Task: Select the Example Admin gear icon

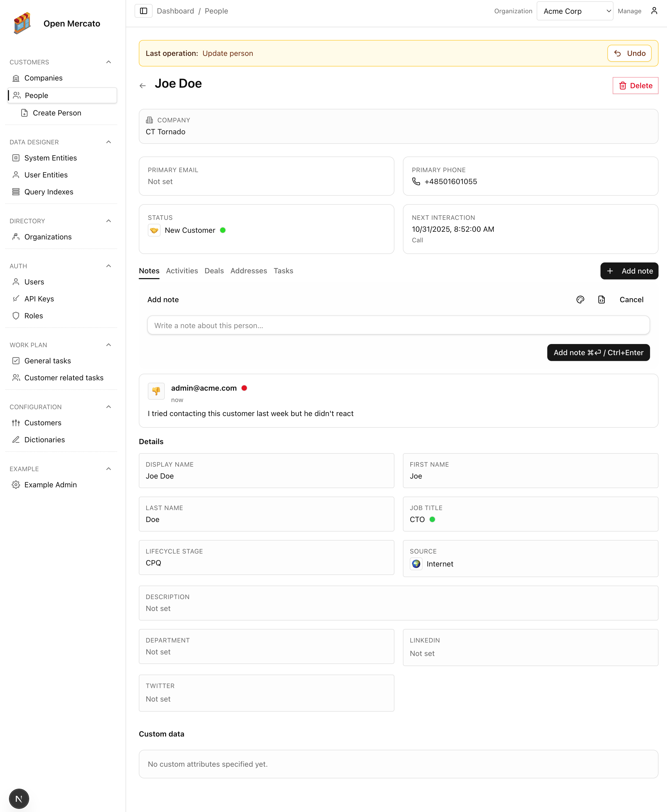Action: 16,484
